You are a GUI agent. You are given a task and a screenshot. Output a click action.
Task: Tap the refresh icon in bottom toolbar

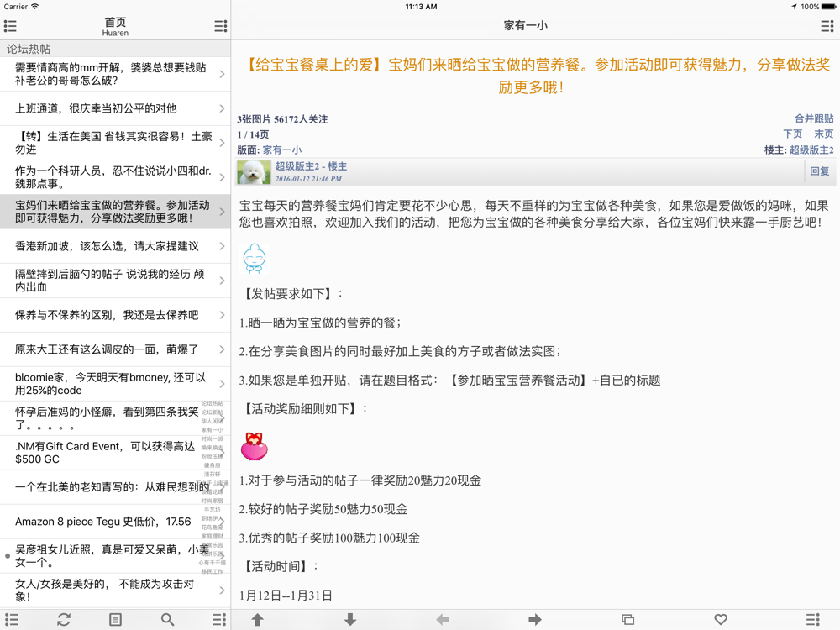pos(63,619)
